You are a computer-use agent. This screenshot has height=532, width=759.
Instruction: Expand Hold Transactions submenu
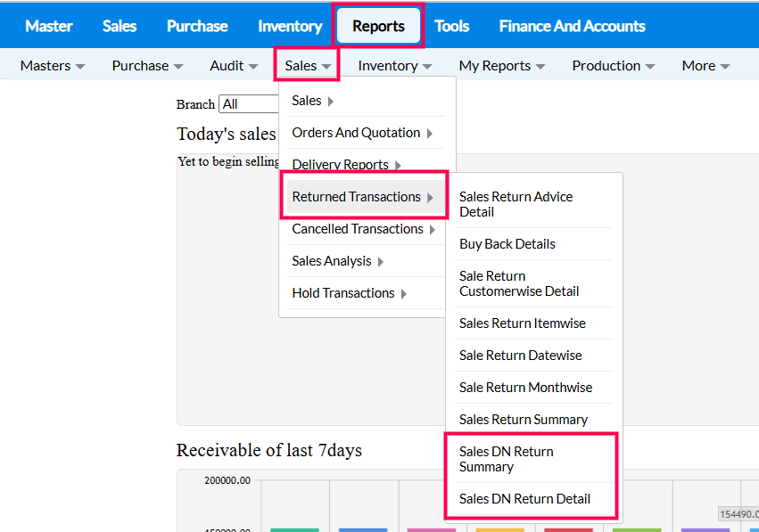coord(349,293)
